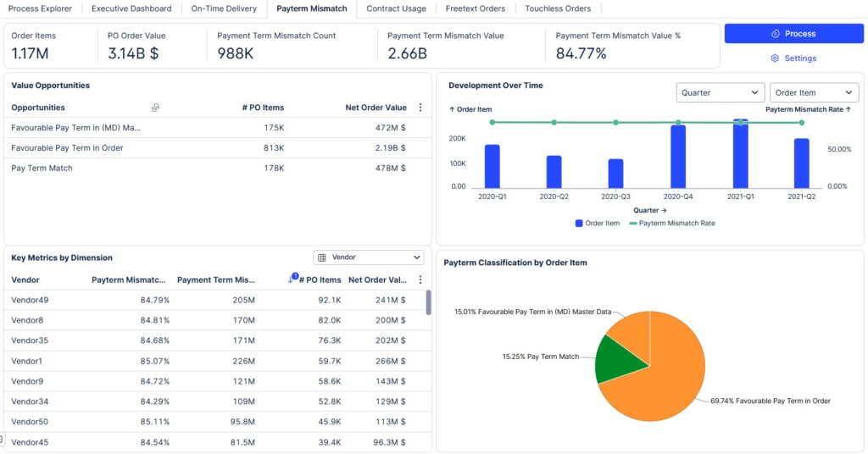The height and width of the screenshot is (454, 868).
Task: Click the Key Metrics table scrollbar
Action: pyautogui.click(x=428, y=302)
